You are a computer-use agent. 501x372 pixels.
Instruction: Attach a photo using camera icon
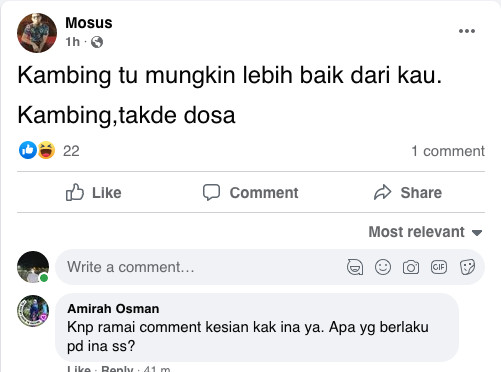(411, 267)
